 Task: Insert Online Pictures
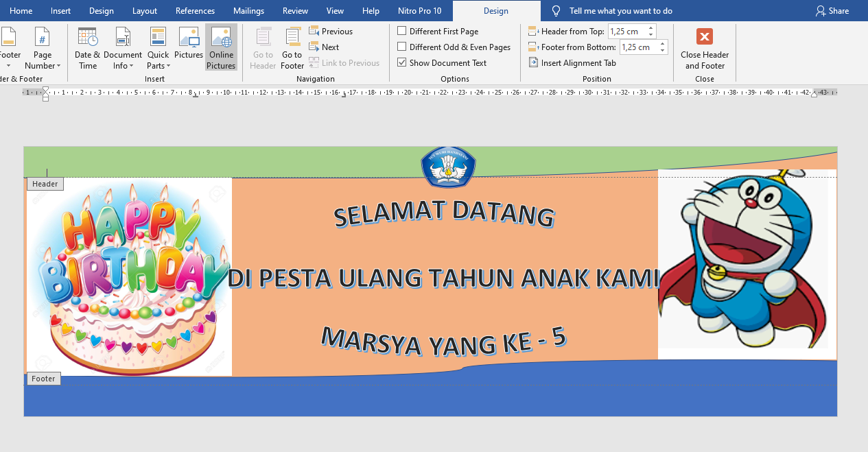221,48
